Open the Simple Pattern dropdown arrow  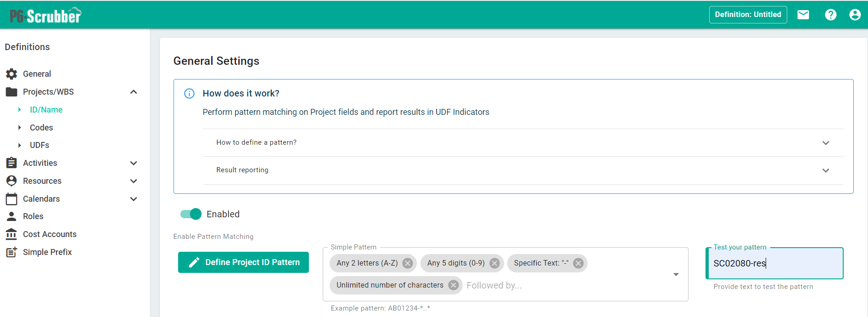pos(676,274)
